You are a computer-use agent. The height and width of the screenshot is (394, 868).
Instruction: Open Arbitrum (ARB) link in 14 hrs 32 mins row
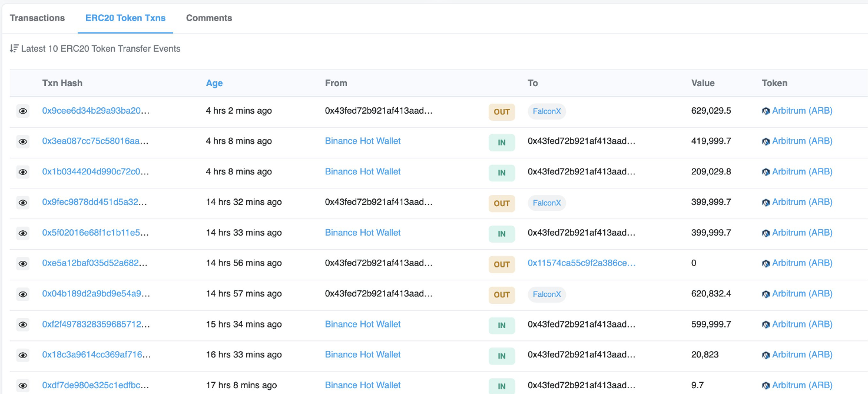click(802, 202)
